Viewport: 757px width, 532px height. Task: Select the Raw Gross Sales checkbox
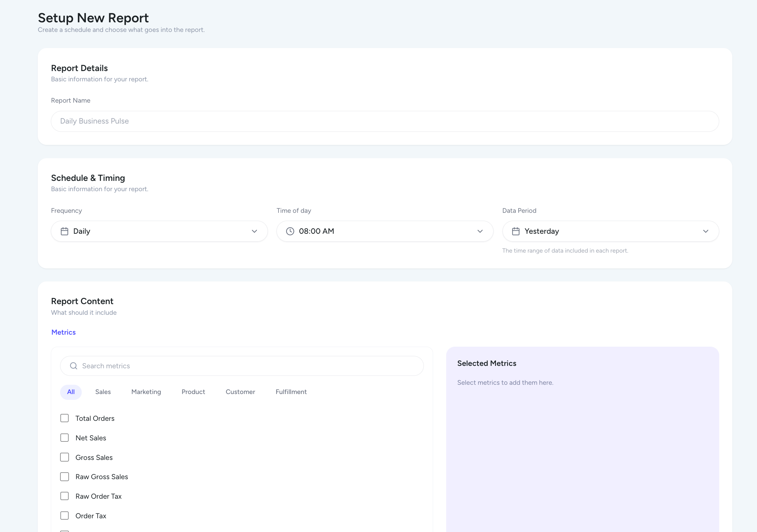point(65,477)
